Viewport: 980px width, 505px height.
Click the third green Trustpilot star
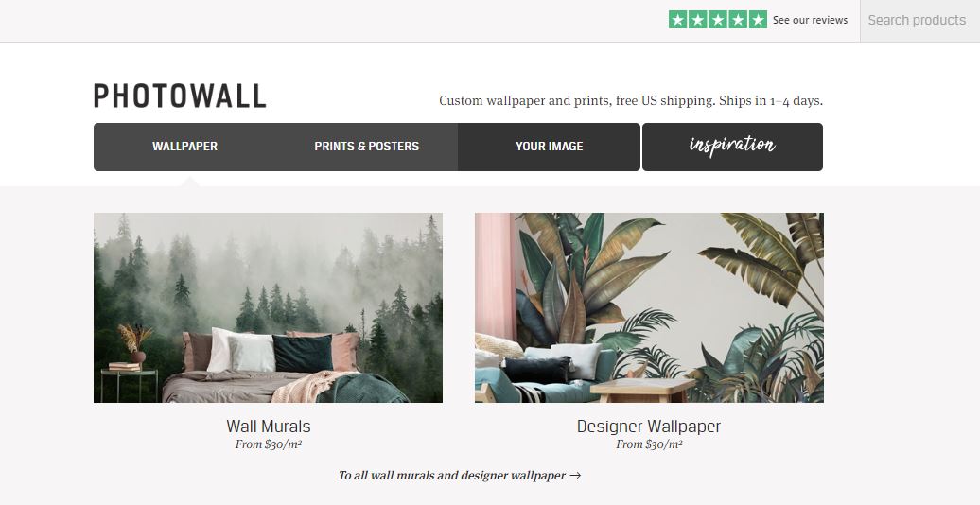tap(718, 20)
